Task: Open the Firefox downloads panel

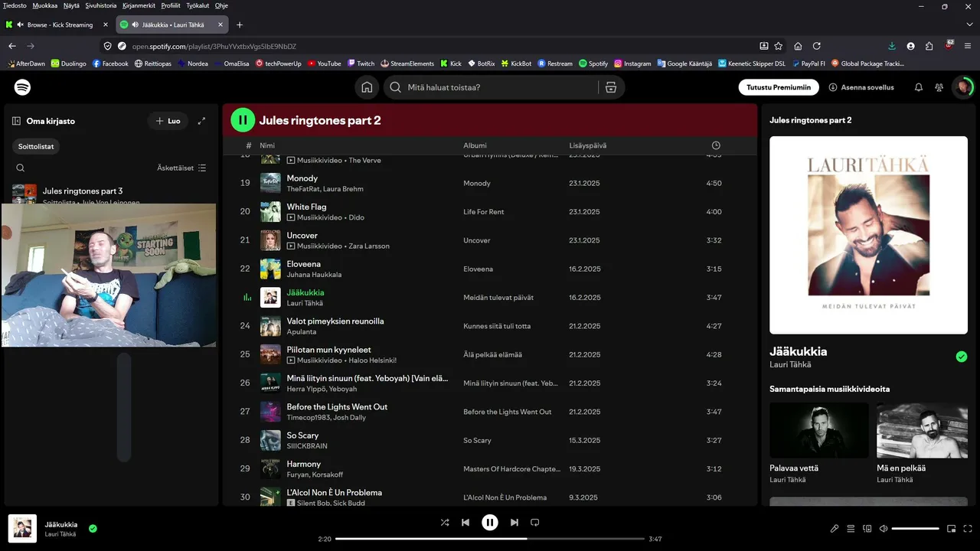Action: [892, 46]
